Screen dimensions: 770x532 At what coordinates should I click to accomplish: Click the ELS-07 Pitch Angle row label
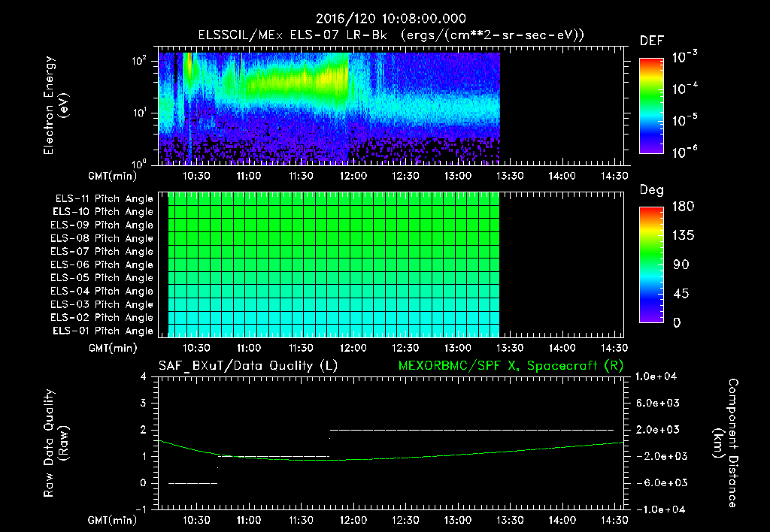[x=102, y=252]
